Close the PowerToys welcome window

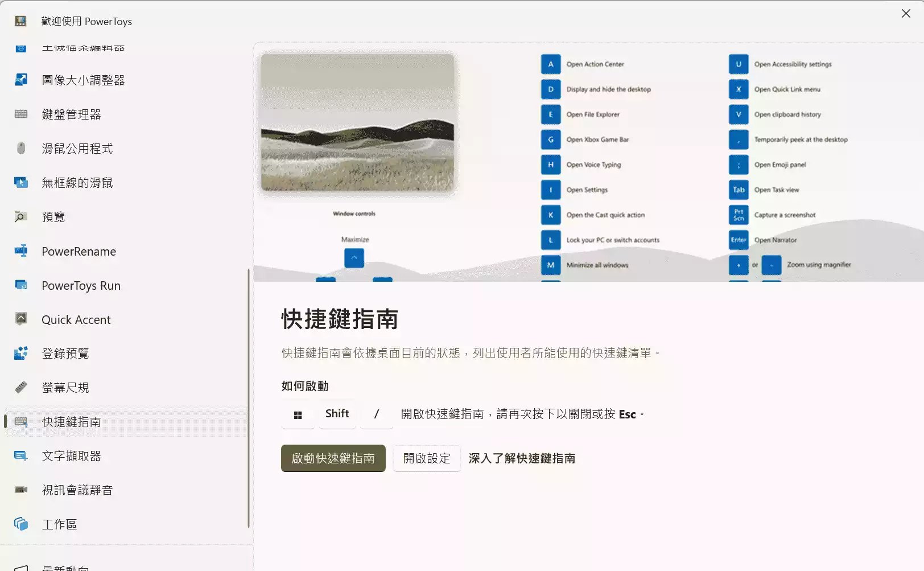click(x=906, y=13)
